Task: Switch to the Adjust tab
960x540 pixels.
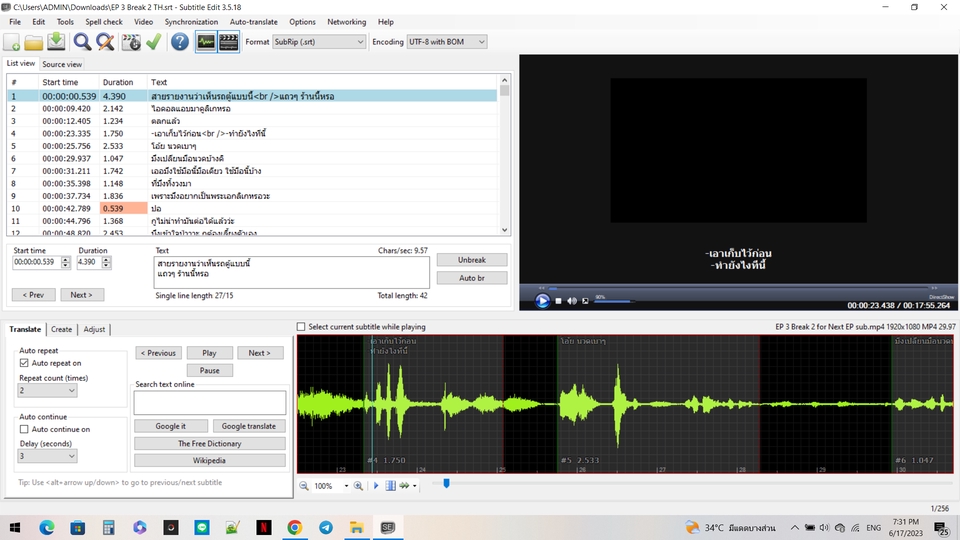Action: [x=94, y=329]
